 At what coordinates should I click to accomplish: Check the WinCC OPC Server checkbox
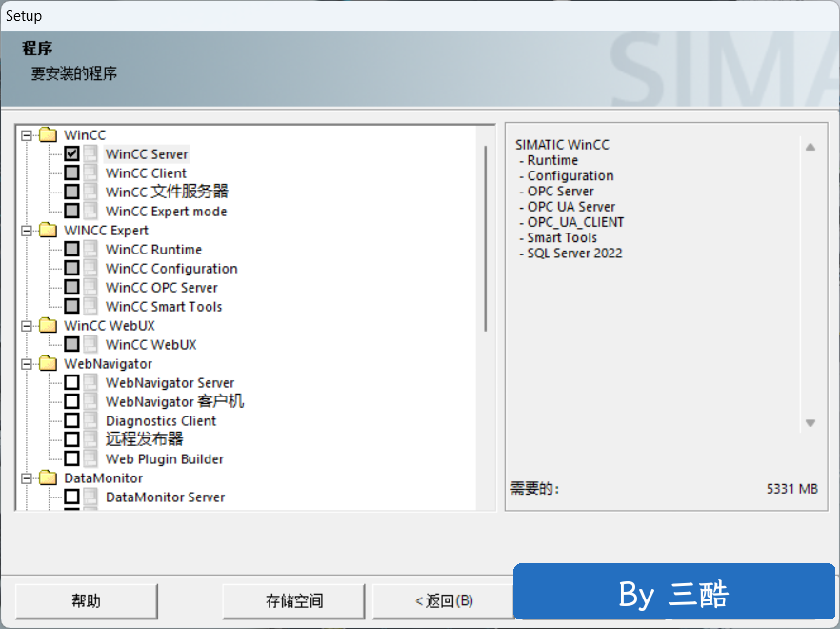[x=71, y=287]
